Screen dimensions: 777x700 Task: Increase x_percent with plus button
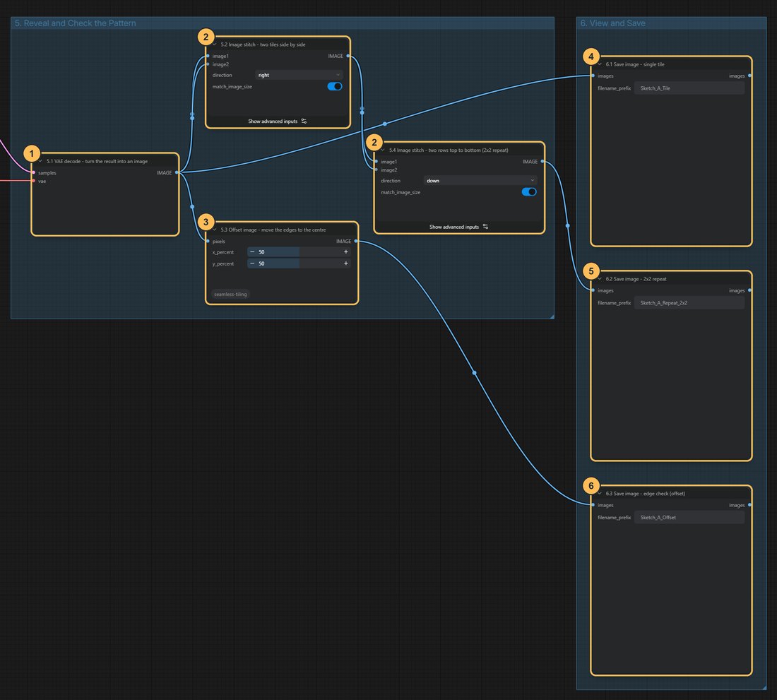point(346,251)
